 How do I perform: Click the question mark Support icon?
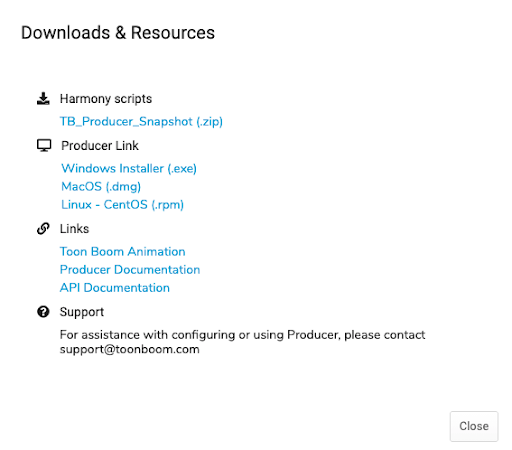(43, 312)
